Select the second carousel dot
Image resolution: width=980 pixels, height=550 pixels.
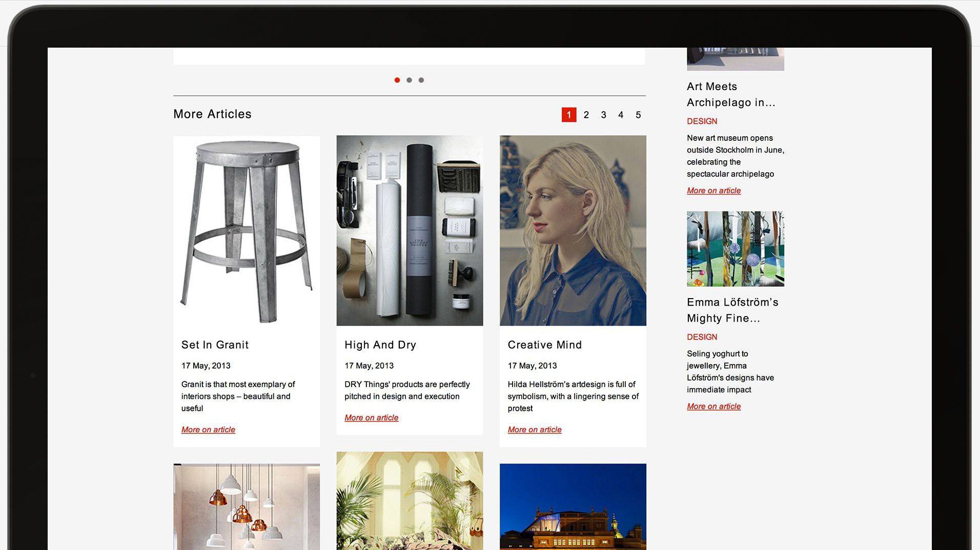[x=409, y=80]
